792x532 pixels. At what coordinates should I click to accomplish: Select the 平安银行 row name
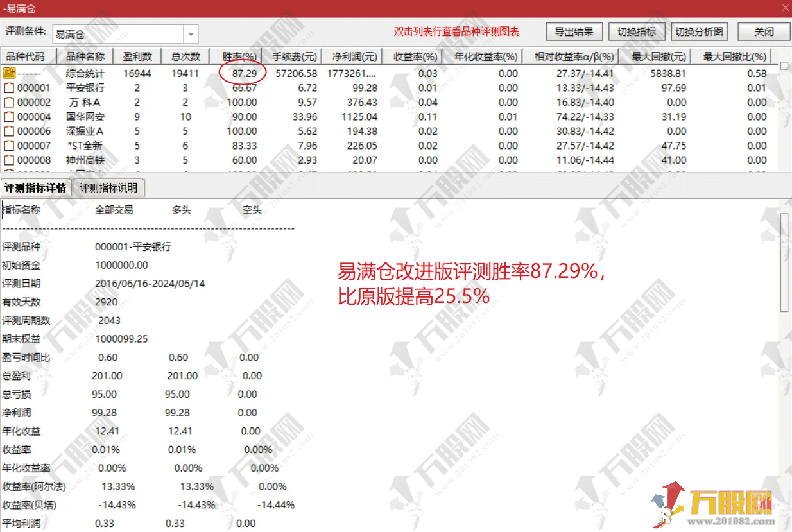[x=85, y=88]
